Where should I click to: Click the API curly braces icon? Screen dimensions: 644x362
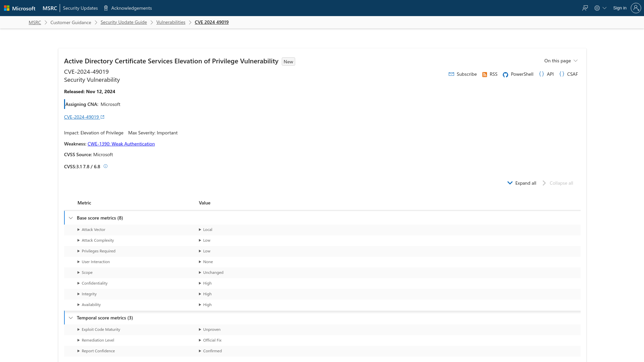click(541, 74)
